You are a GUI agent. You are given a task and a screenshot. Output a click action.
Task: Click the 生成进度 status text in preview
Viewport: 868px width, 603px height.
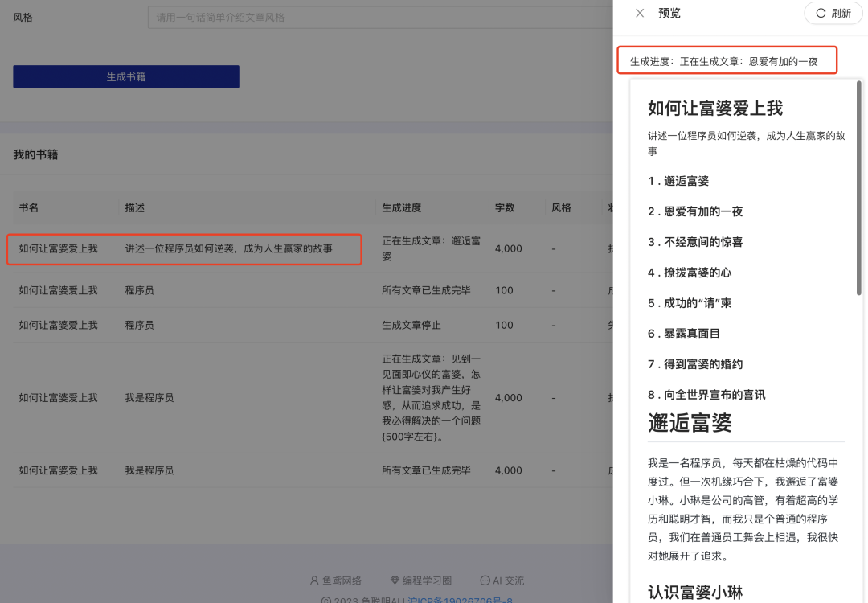pos(723,61)
